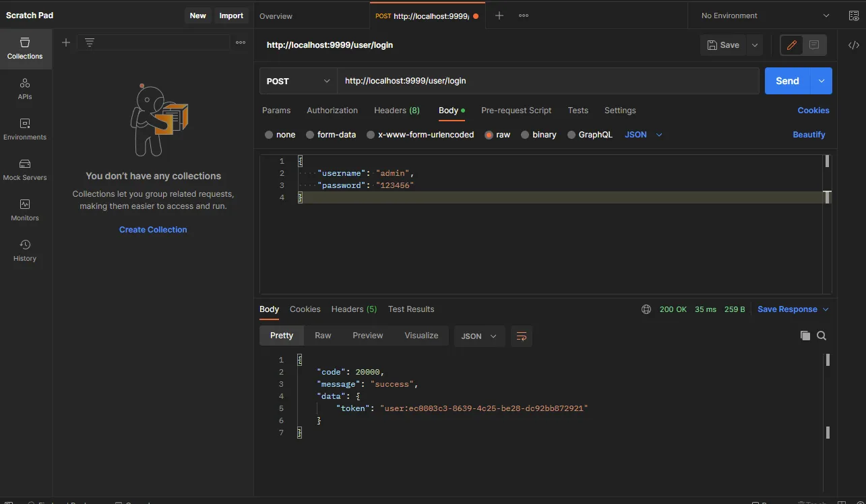The height and width of the screenshot is (504, 866).
Task: Switch the response view to Raw
Action: [323, 336]
